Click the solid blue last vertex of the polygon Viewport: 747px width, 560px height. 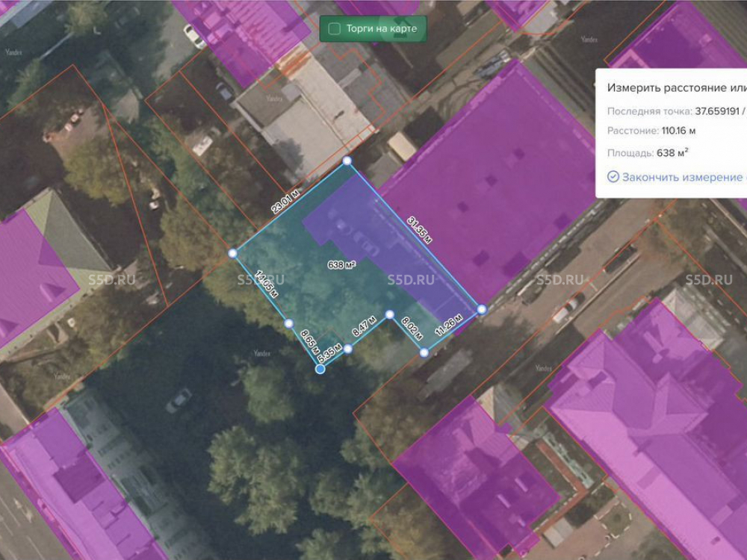tap(320, 369)
